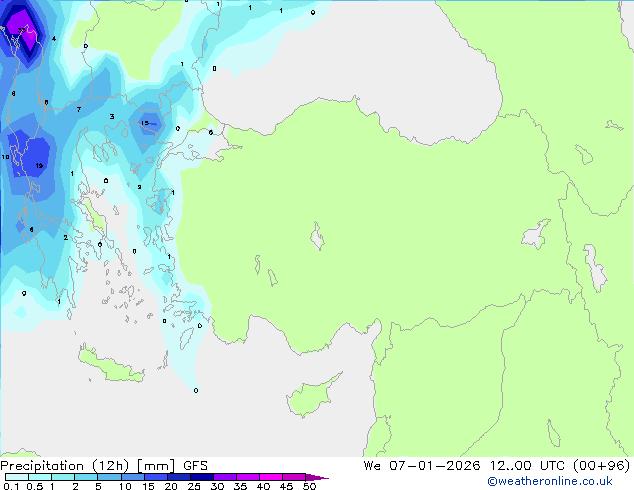Image resolution: width=634 pixels, height=490 pixels.
Task: Click the island of Crete on the map
Action: pos(110,365)
